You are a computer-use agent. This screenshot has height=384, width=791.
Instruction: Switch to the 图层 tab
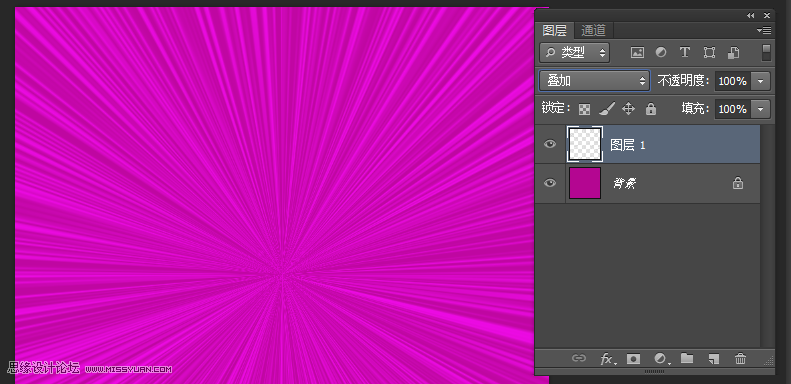(554, 30)
